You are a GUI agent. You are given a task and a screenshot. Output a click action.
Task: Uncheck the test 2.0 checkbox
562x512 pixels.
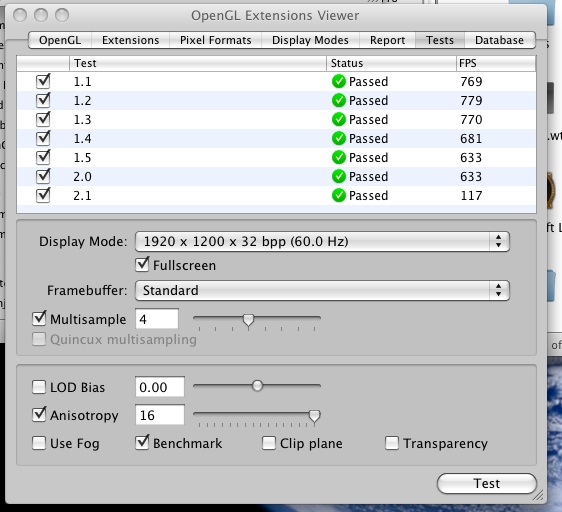(43, 176)
